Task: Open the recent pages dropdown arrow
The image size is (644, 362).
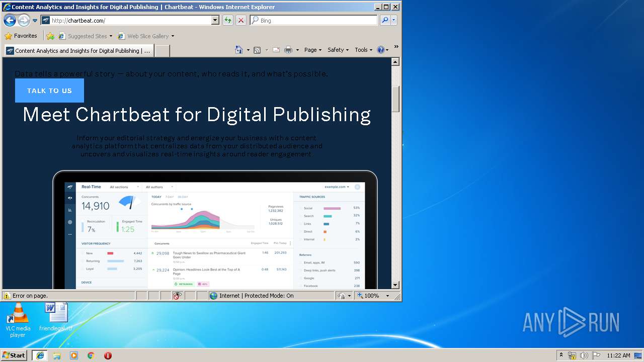Action: click(35, 21)
